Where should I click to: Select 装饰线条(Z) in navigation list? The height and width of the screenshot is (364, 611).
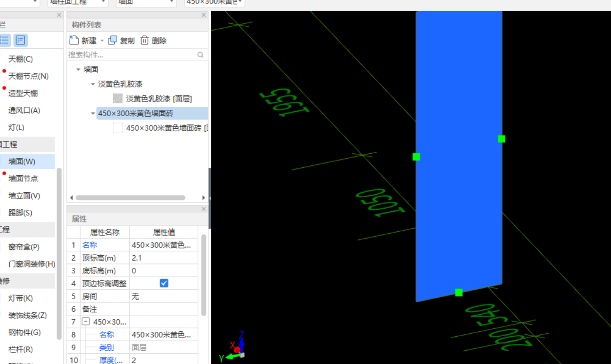(x=27, y=315)
